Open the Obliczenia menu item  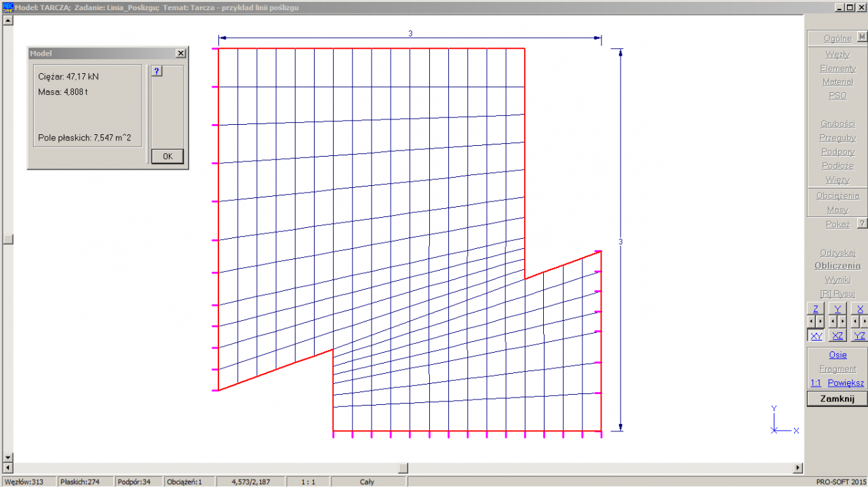(x=837, y=266)
